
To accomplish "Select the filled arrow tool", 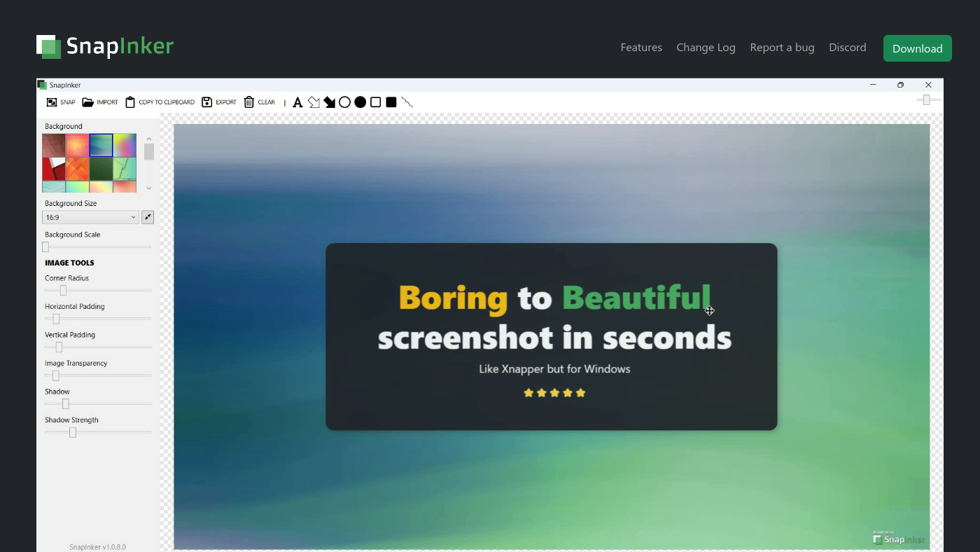I will click(329, 102).
